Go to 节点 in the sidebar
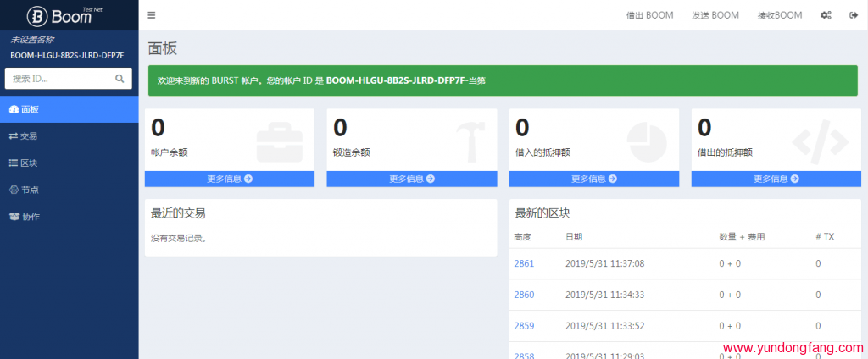 29,190
